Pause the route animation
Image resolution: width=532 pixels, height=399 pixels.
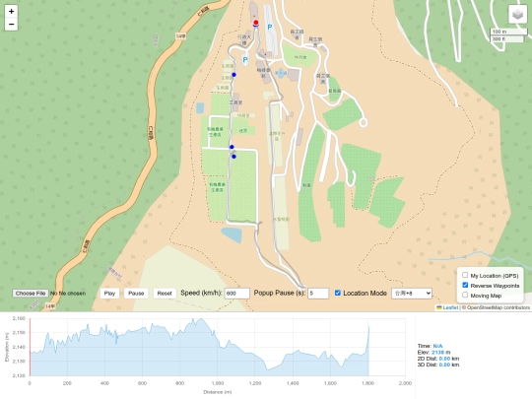[x=136, y=294]
